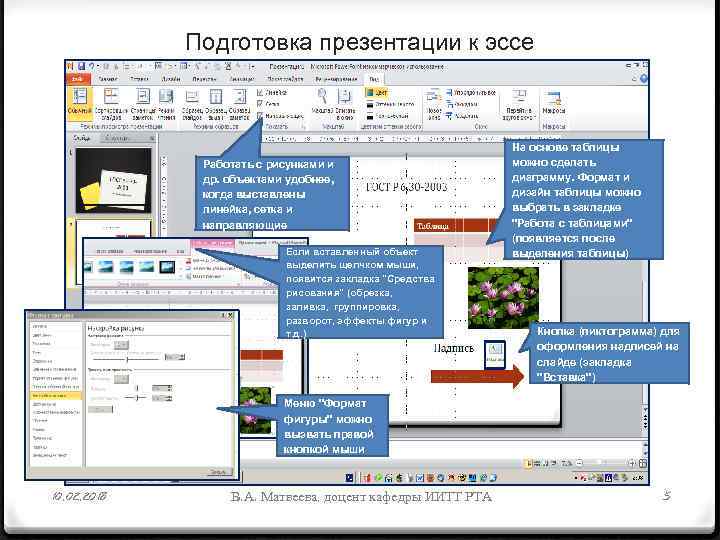Open the Показать group dialog launcher

304,127
